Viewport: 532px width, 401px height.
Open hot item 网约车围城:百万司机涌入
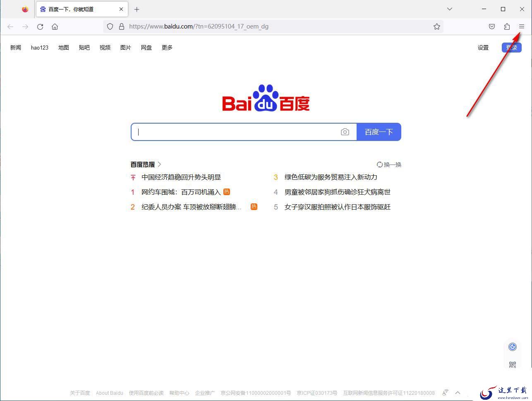[x=181, y=192]
